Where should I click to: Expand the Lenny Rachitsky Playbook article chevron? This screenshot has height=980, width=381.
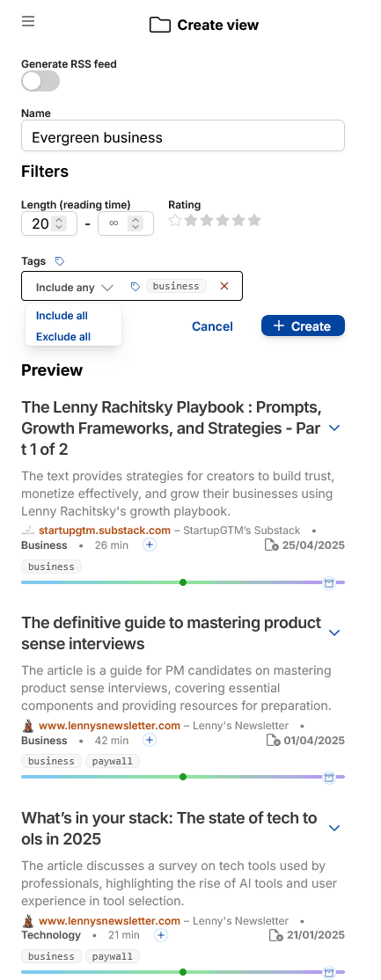coord(334,428)
